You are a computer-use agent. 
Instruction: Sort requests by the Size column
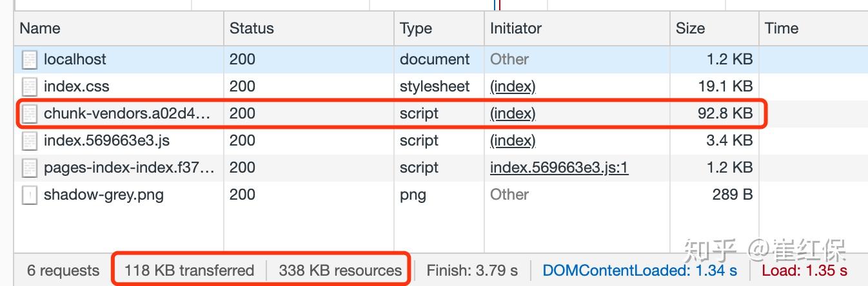click(x=690, y=28)
